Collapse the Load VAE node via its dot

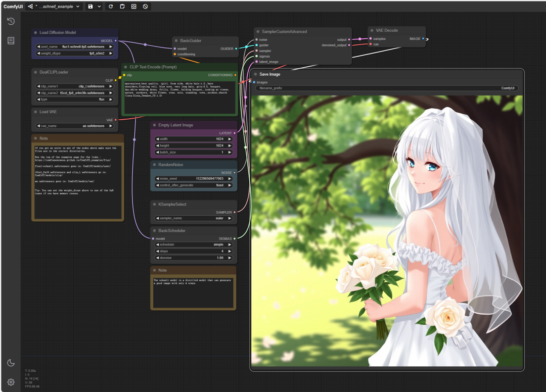pos(35,112)
